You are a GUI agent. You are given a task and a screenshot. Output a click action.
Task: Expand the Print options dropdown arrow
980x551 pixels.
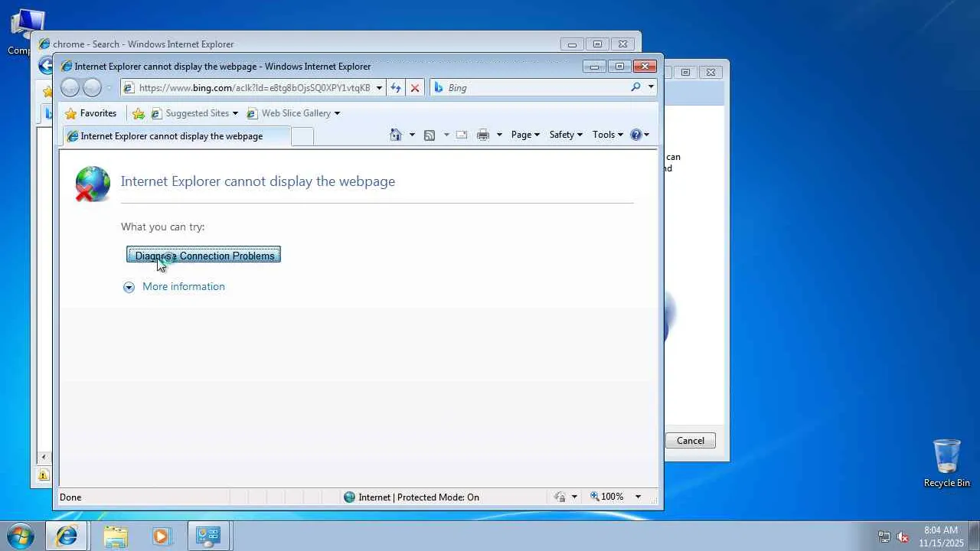tap(499, 135)
